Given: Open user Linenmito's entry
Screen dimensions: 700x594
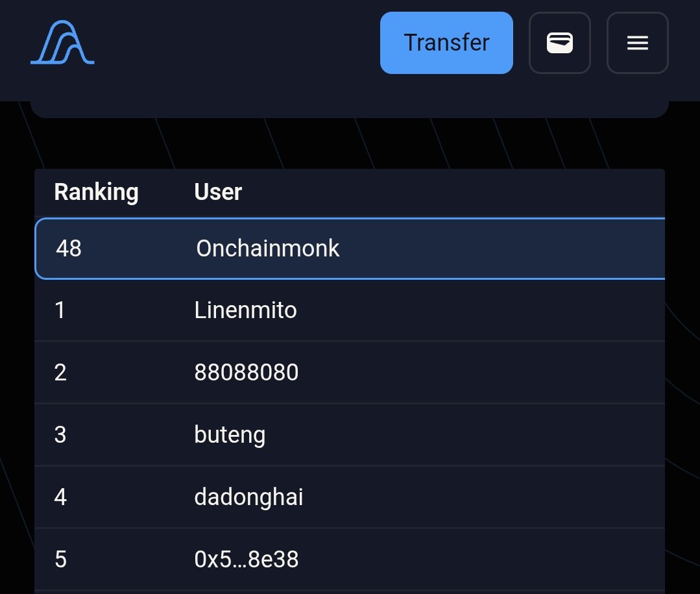Looking at the screenshot, I should tap(245, 310).
